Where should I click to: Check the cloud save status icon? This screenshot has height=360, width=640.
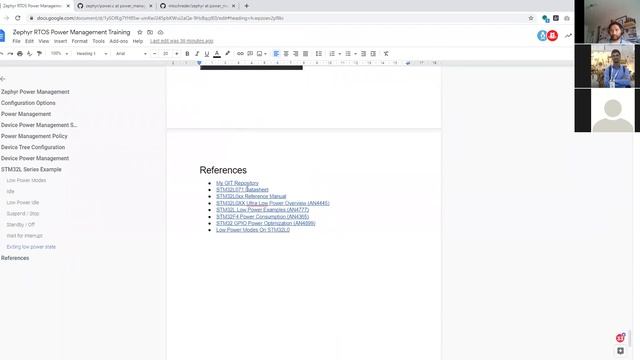click(160, 32)
